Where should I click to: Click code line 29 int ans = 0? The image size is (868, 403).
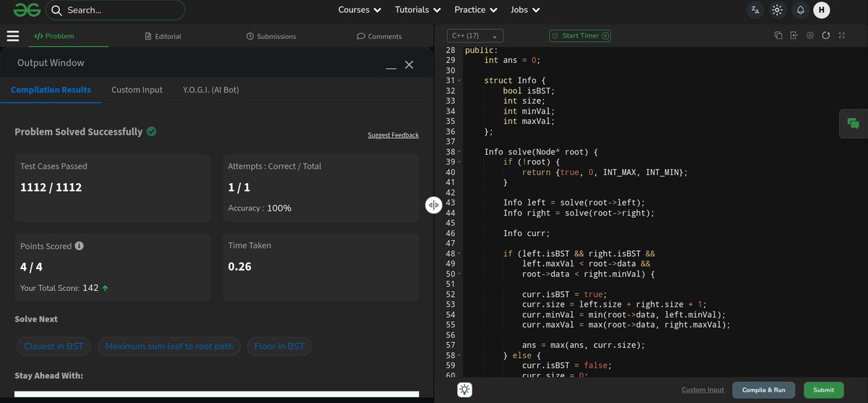[x=512, y=60]
